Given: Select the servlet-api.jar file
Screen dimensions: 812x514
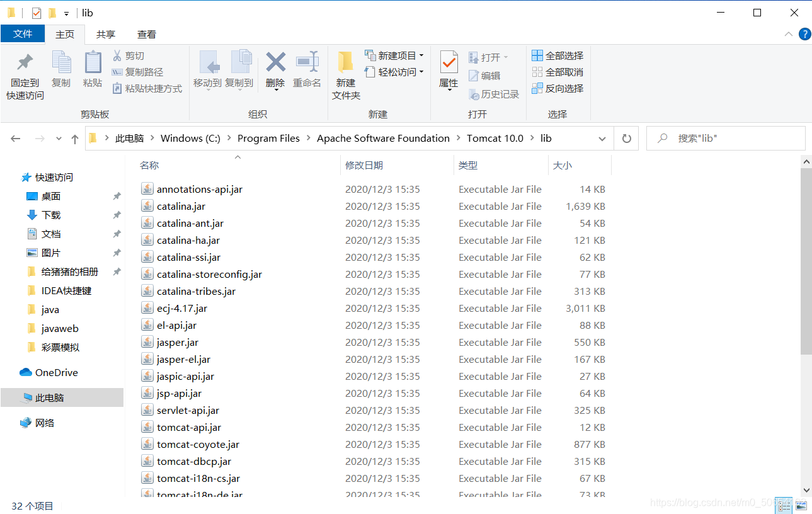Looking at the screenshot, I should pyautogui.click(x=188, y=410).
